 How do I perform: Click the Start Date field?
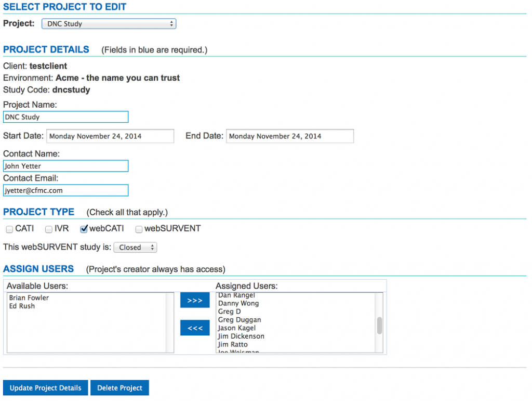[110, 136]
